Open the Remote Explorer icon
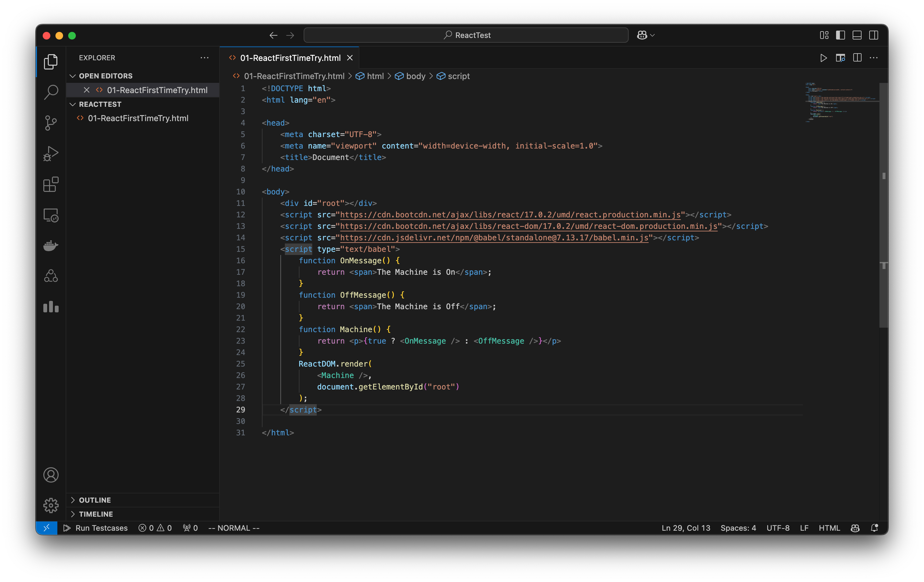924x582 pixels. [x=51, y=215]
